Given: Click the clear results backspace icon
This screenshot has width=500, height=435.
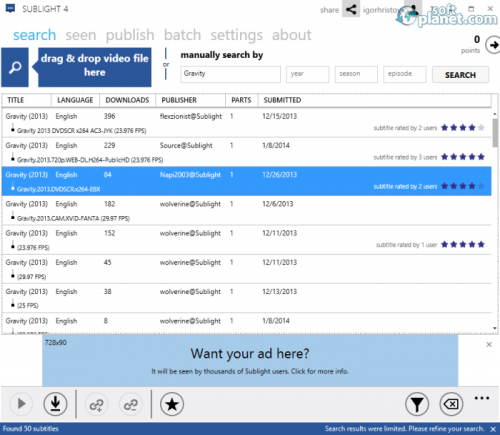Looking at the screenshot, I should click(x=451, y=404).
